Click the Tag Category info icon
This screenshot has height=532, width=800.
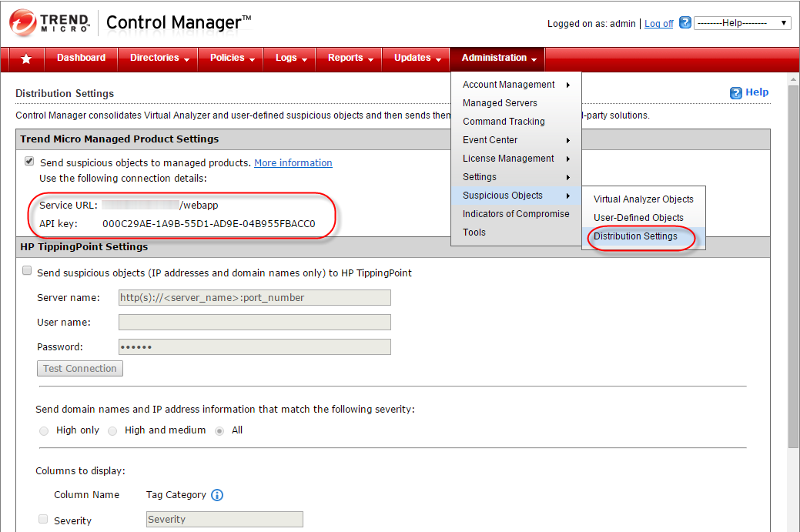(x=217, y=495)
